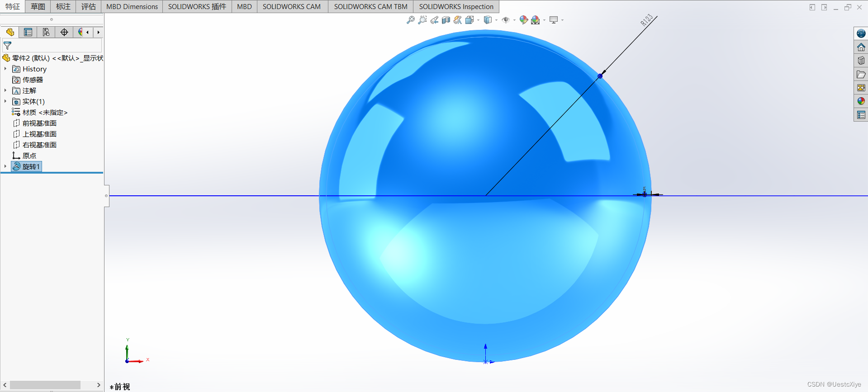This screenshot has height=392, width=868.
Task: Open the 评估 ribbon tab
Action: [x=89, y=6]
